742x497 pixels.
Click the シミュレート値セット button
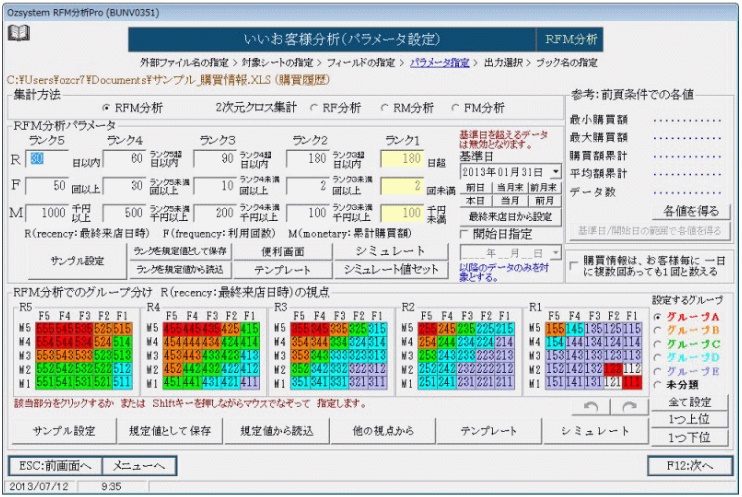click(x=390, y=270)
